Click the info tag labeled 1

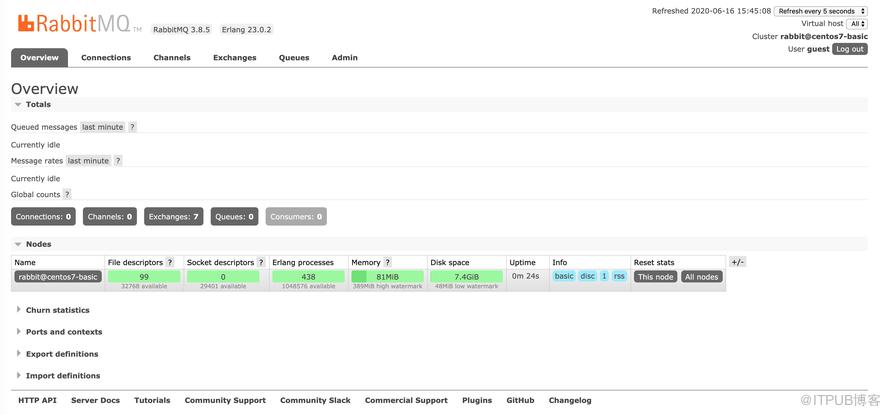coord(604,276)
